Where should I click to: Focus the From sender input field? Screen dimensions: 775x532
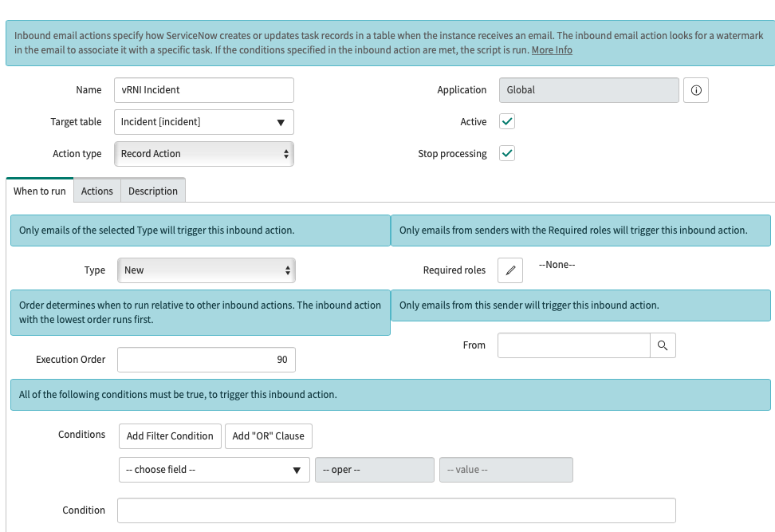point(574,345)
